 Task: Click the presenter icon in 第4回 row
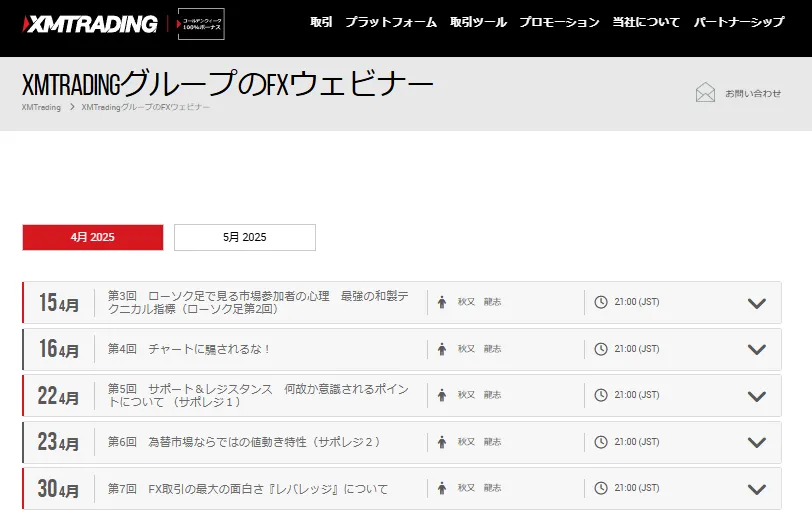[442, 349]
